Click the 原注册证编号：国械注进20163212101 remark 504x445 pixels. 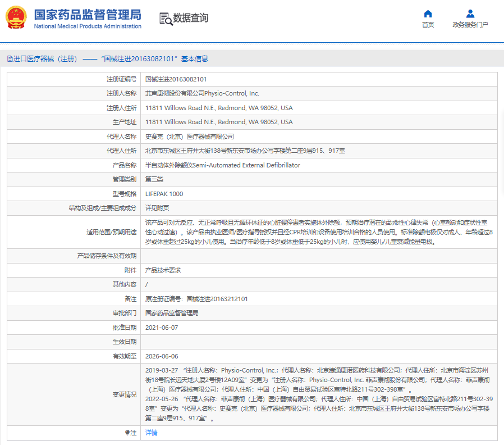pos(196,299)
